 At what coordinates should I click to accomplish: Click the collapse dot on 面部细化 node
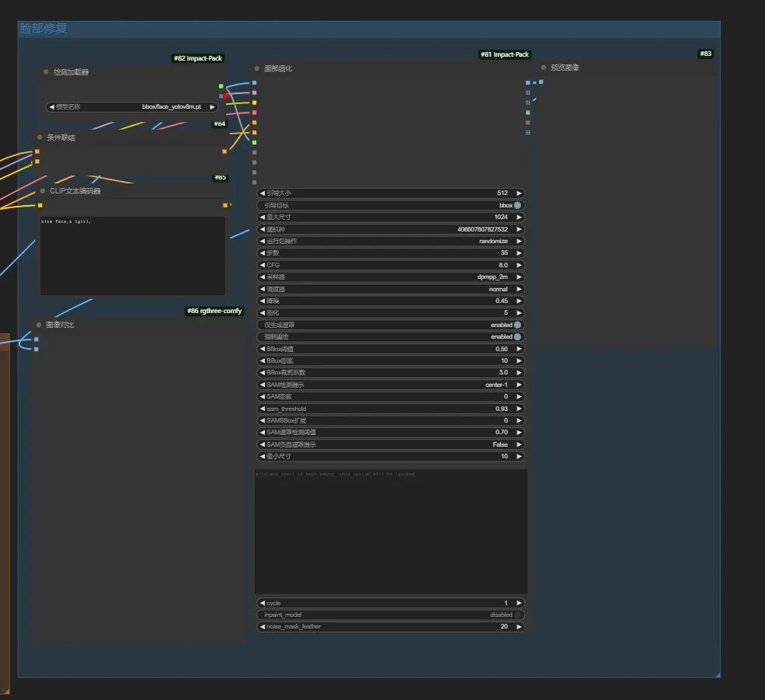coord(257,68)
